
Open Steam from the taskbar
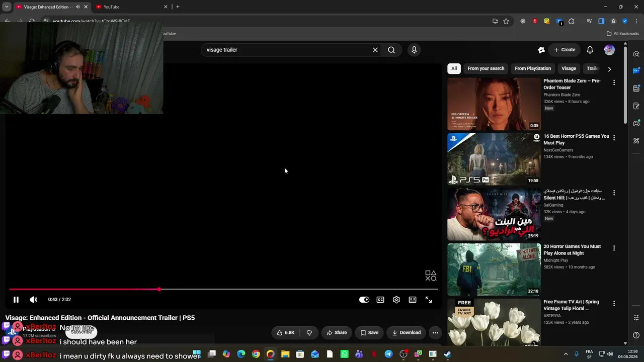coord(447,354)
